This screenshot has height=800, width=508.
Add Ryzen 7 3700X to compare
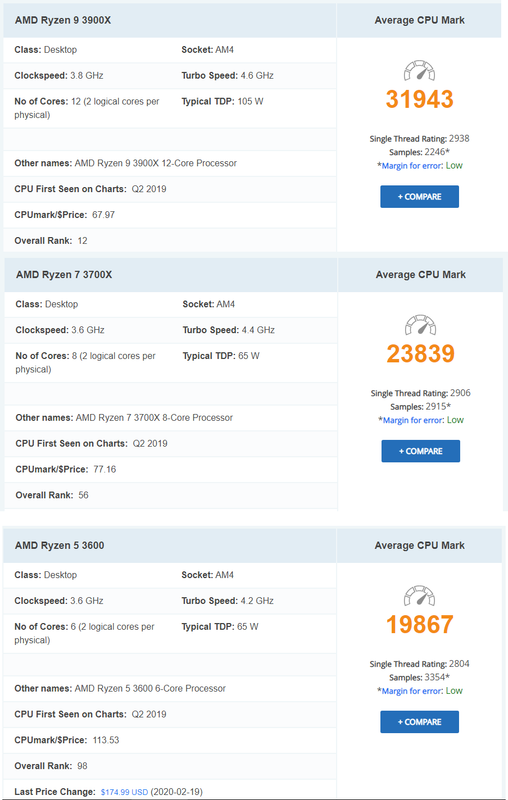click(x=420, y=451)
